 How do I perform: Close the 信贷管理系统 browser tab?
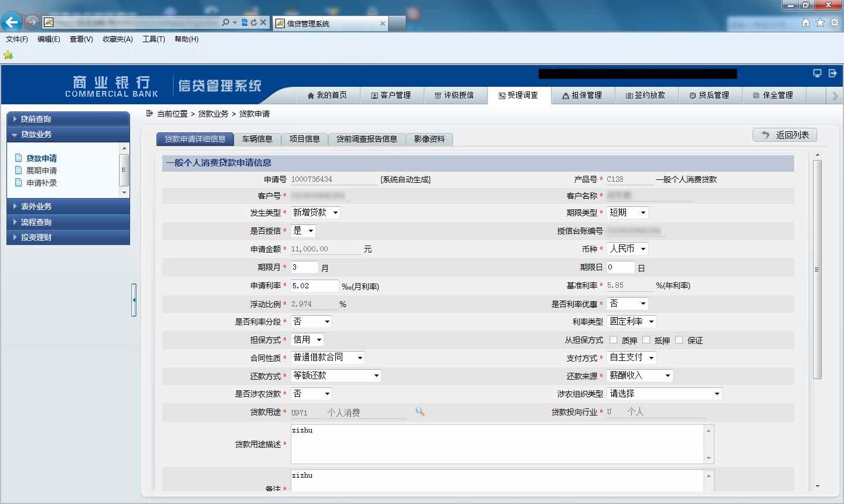coord(383,23)
